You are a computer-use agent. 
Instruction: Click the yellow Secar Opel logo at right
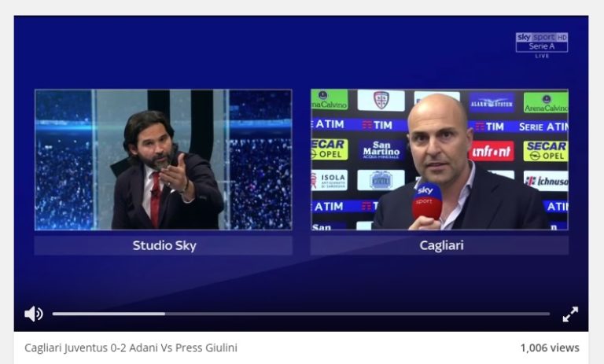(x=546, y=151)
